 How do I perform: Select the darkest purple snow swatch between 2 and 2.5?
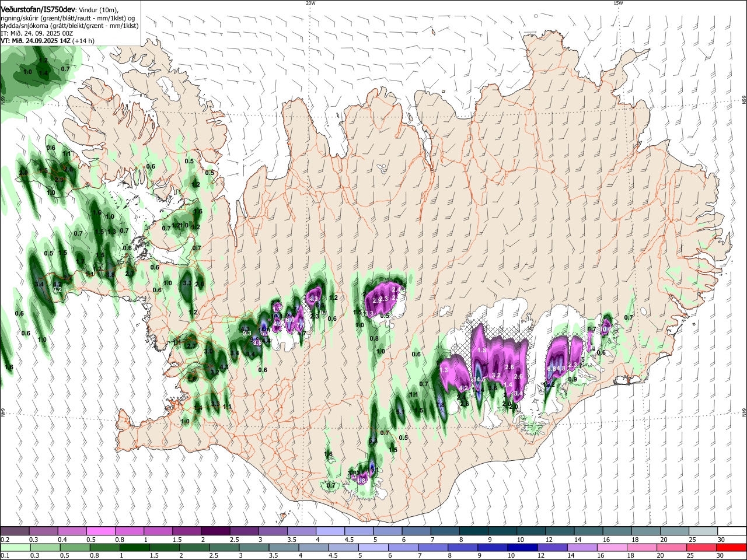coord(215,531)
